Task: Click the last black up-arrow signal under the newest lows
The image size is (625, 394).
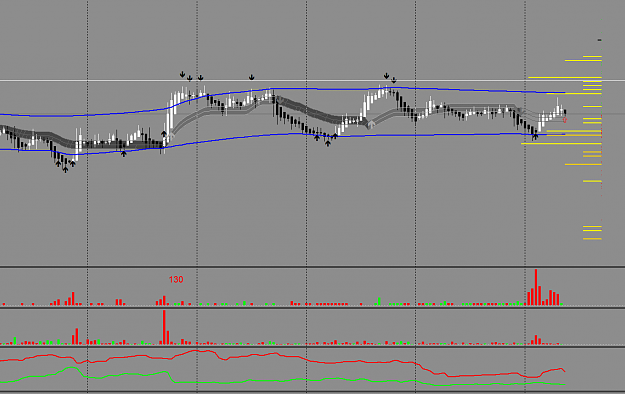Action: (x=535, y=137)
